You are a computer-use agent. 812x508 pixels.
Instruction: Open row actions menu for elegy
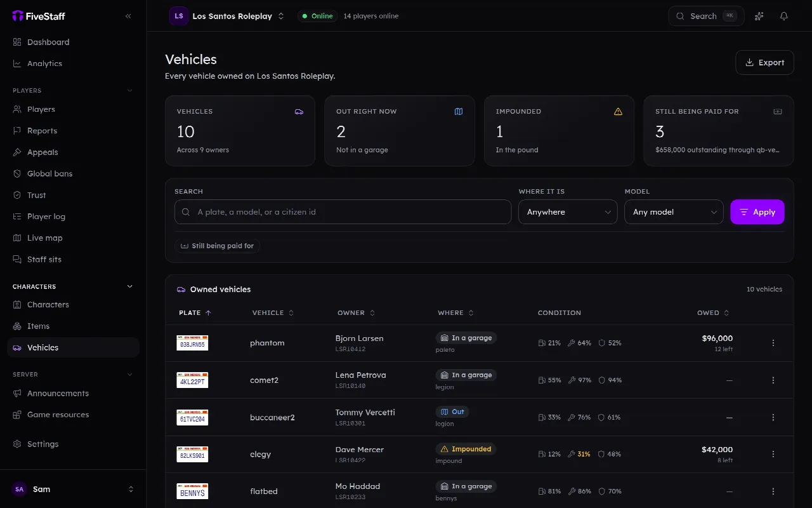pos(773,454)
